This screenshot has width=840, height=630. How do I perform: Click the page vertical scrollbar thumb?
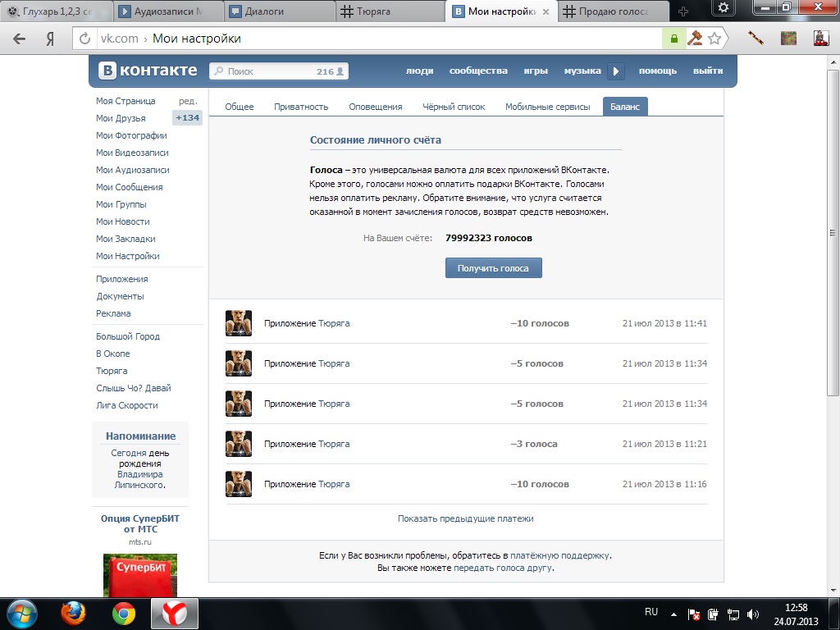[x=833, y=232]
